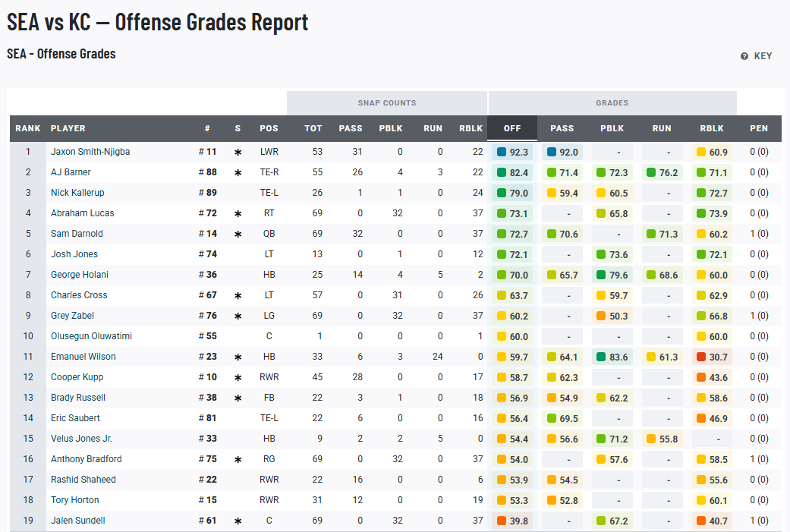Viewport: 790px width, 532px height.
Task: Open the Cooper Kupp player link
Action: point(77,377)
